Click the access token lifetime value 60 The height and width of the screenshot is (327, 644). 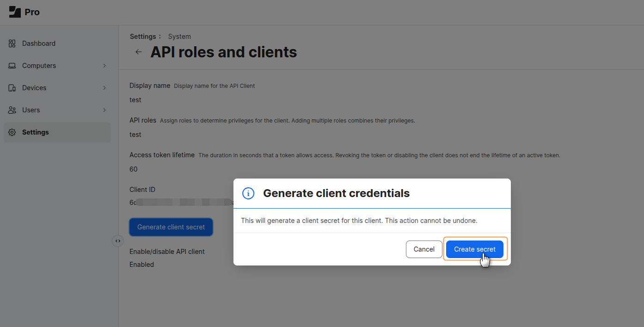(134, 169)
